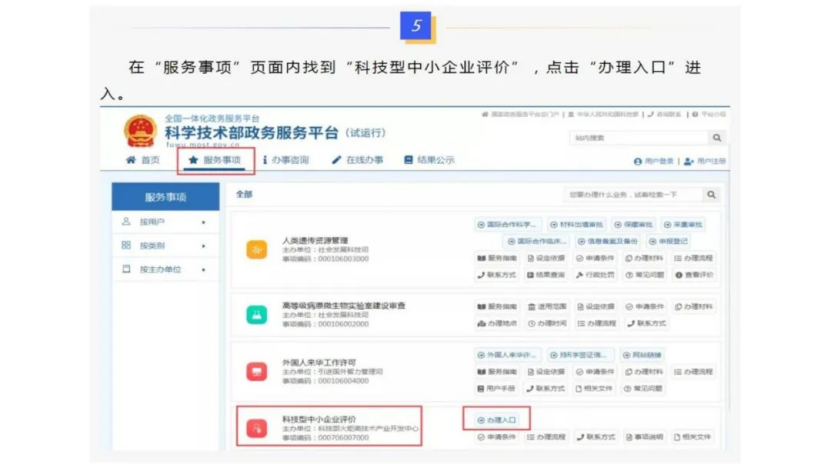The width and height of the screenshot is (831, 468).
Task: Open the 在线办事 tab
Action: click(358, 160)
